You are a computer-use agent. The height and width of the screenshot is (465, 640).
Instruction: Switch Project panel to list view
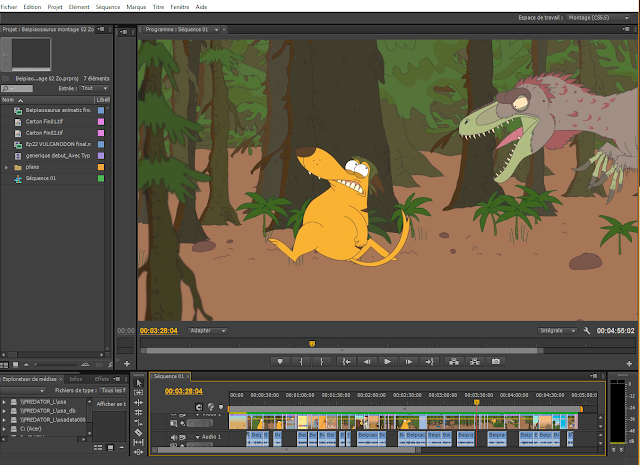5,365
